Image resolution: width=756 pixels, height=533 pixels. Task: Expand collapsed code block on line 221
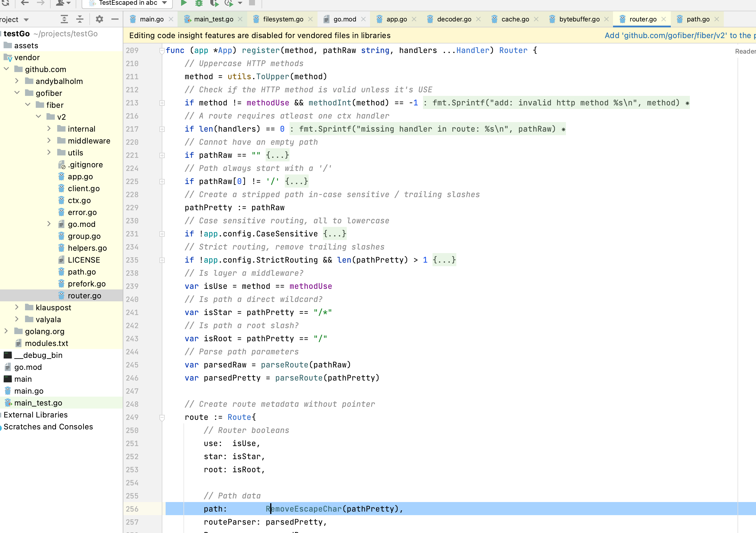click(162, 155)
